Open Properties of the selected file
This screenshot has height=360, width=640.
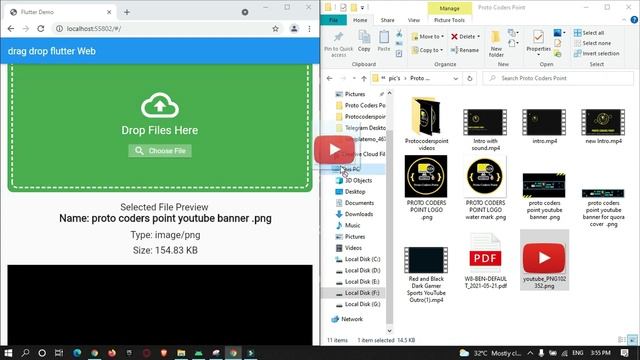[x=538, y=43]
